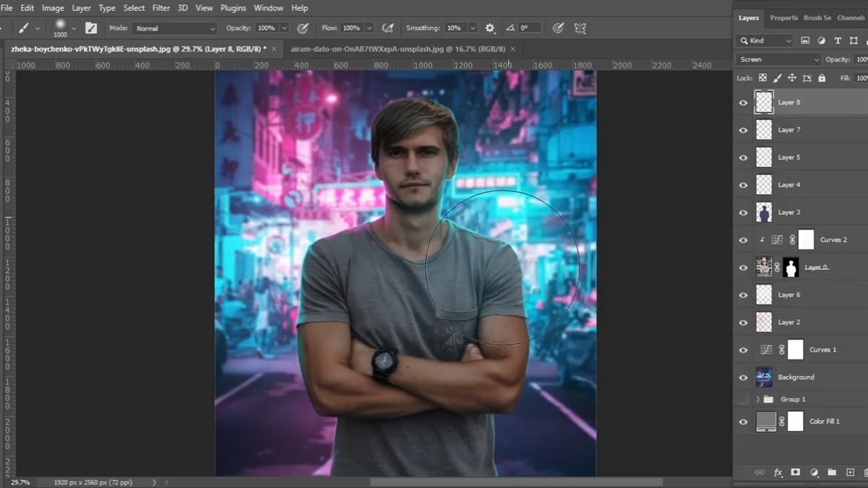Switch to the Channels tab

[x=850, y=18]
